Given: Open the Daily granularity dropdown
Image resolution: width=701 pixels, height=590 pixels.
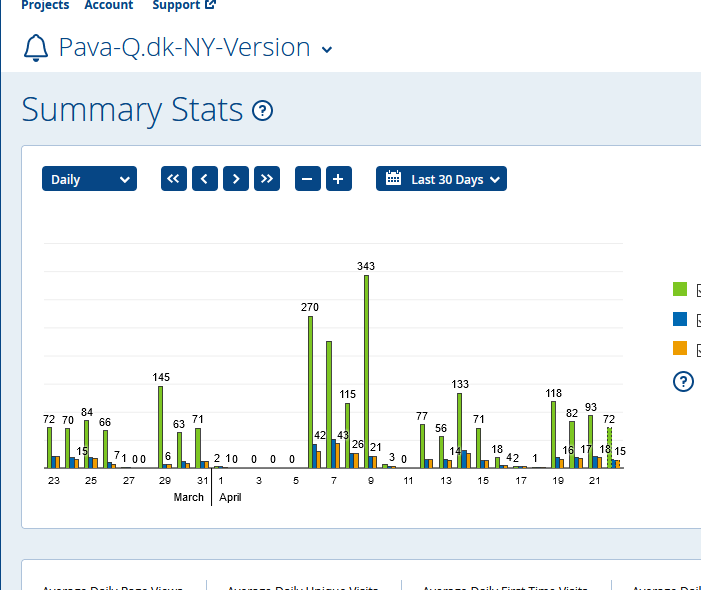Looking at the screenshot, I should 89,179.
